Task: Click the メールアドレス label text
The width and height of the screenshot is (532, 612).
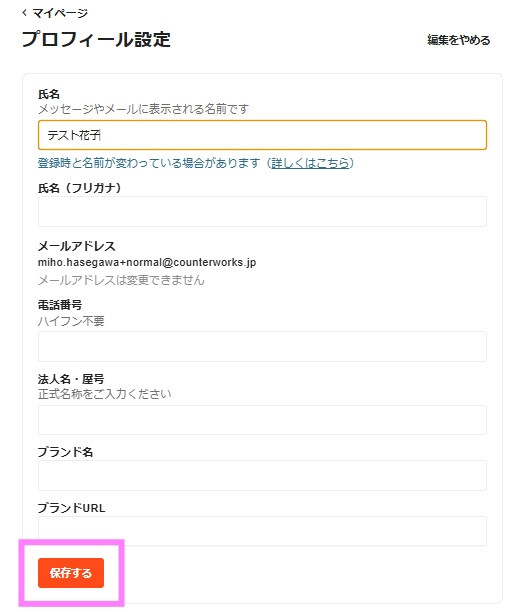Action: pyautogui.click(x=77, y=246)
